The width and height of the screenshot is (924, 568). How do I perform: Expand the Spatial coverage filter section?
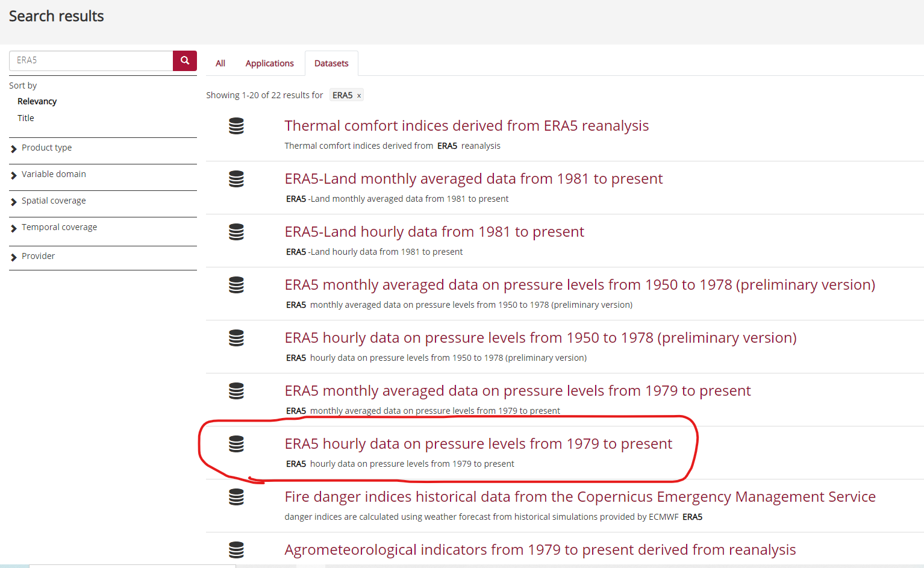tap(54, 201)
